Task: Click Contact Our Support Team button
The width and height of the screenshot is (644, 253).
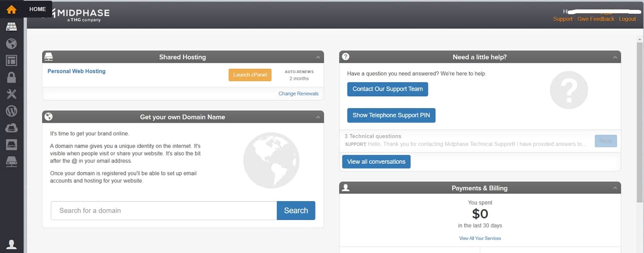Action: (x=388, y=89)
